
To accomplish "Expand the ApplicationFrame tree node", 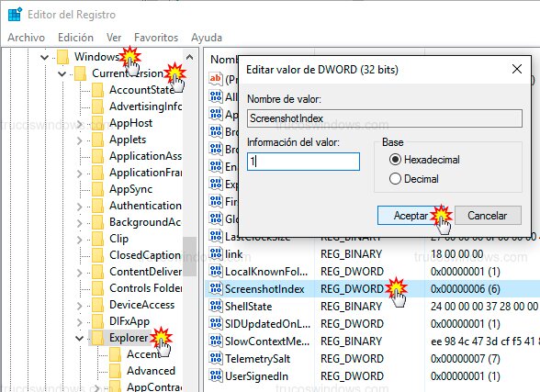I will (80, 174).
